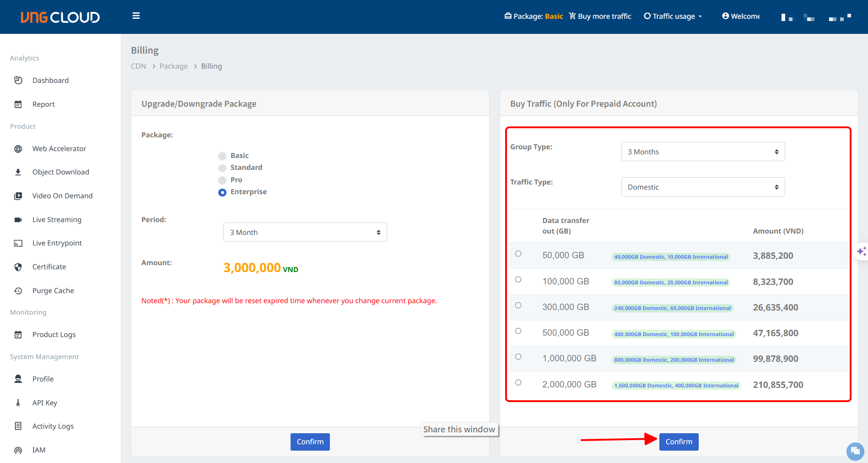Open Video On Demand in sidebar
The height and width of the screenshot is (463, 868).
62,196
